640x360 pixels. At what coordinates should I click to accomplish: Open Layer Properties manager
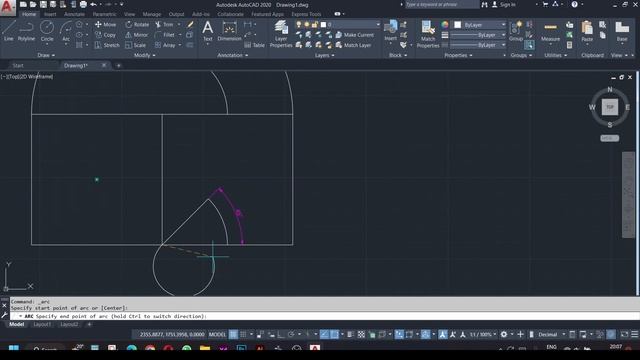tap(281, 34)
